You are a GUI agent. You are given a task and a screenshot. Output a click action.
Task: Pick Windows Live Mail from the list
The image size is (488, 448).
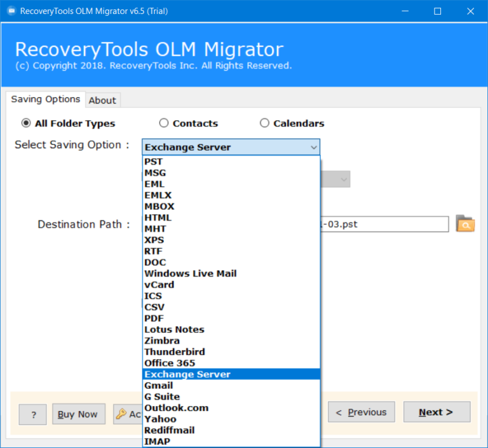[191, 273]
